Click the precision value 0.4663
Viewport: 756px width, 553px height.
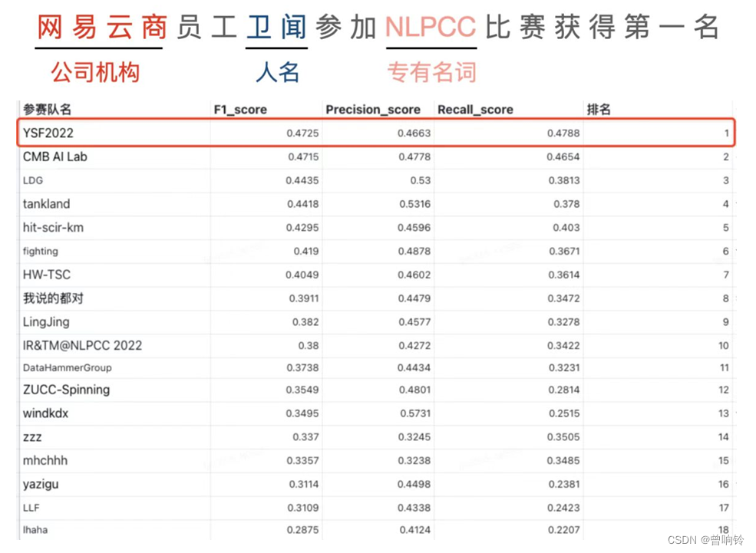coord(414,133)
